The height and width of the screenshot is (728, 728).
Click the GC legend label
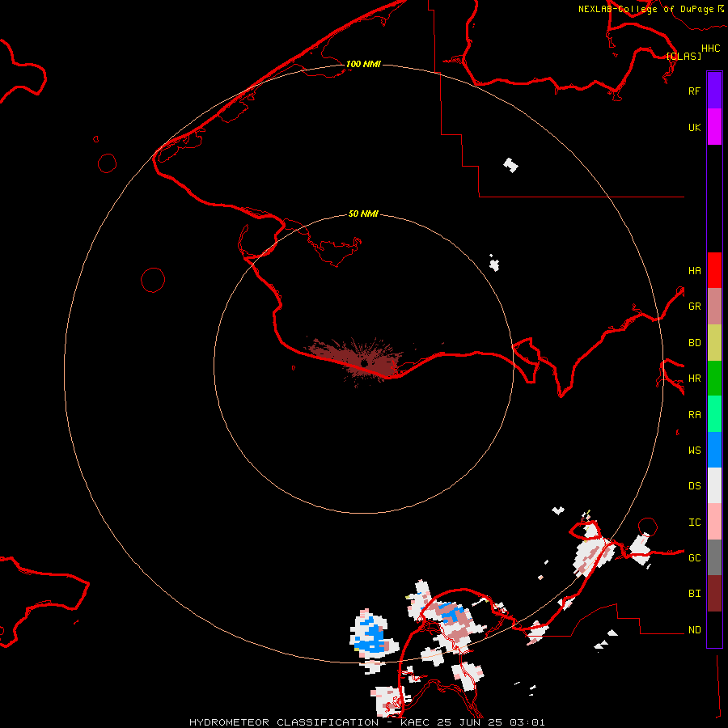coord(694,558)
